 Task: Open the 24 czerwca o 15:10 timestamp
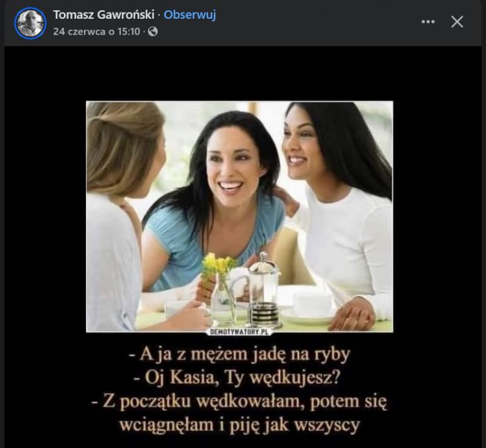97,32
